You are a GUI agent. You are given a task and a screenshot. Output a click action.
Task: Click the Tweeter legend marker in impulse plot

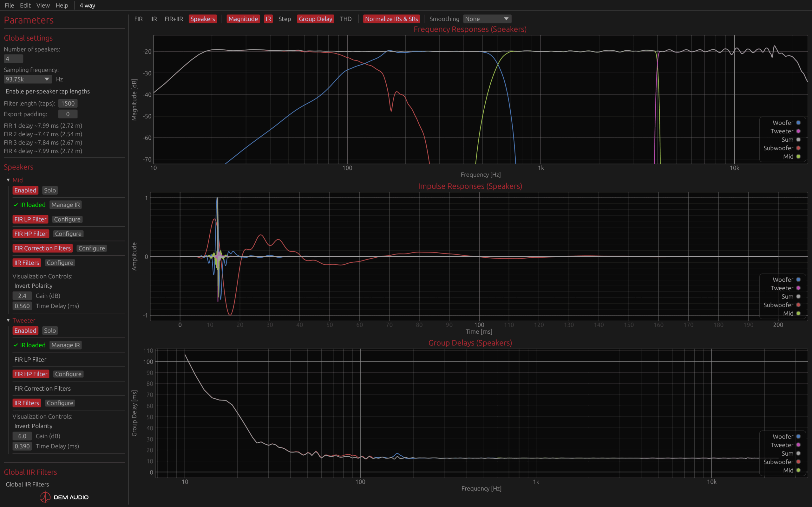tap(798, 288)
